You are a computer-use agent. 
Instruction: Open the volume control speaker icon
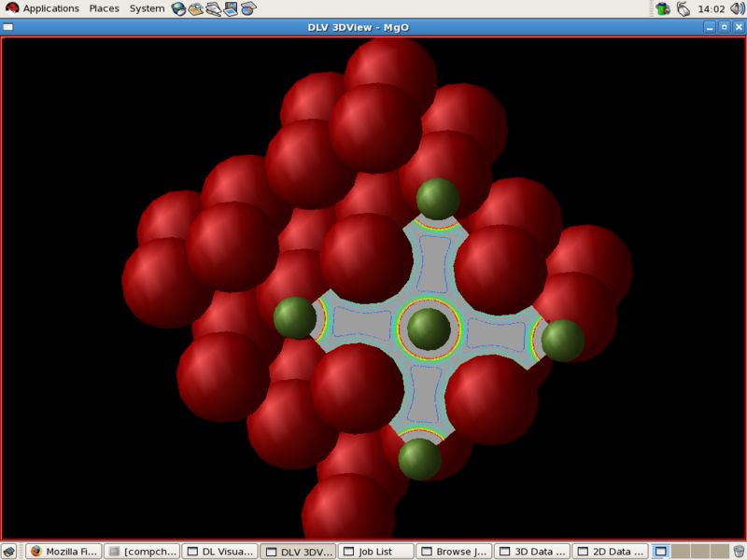click(738, 8)
